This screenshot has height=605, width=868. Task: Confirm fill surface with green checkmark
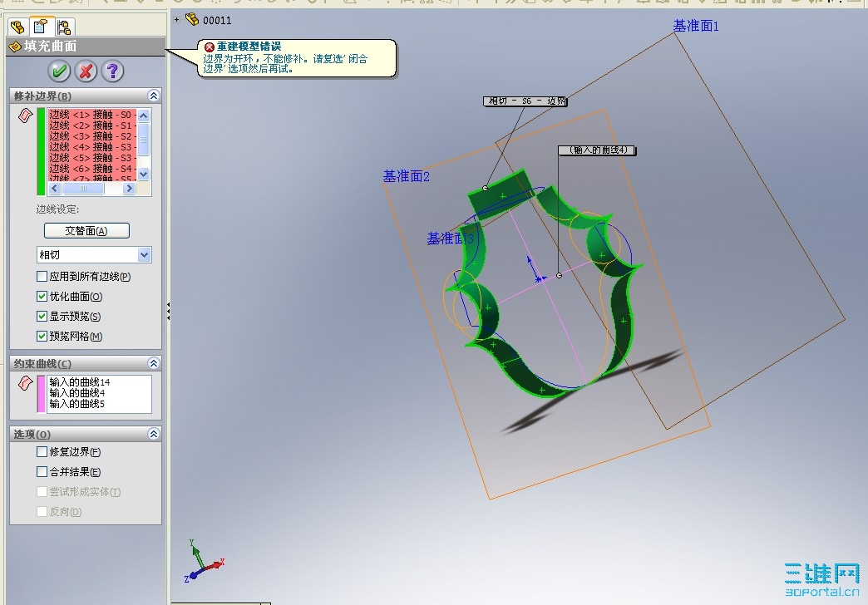pos(59,71)
